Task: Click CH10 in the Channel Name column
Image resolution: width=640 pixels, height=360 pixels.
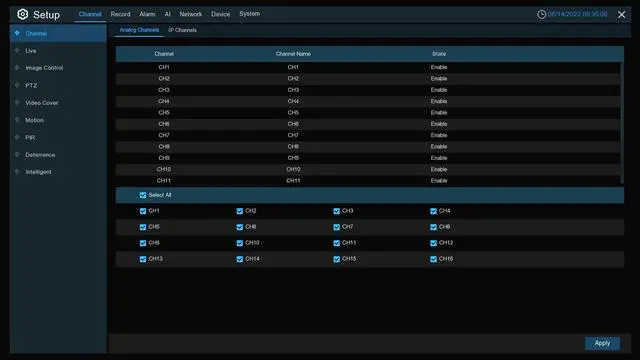Action: click(293, 169)
